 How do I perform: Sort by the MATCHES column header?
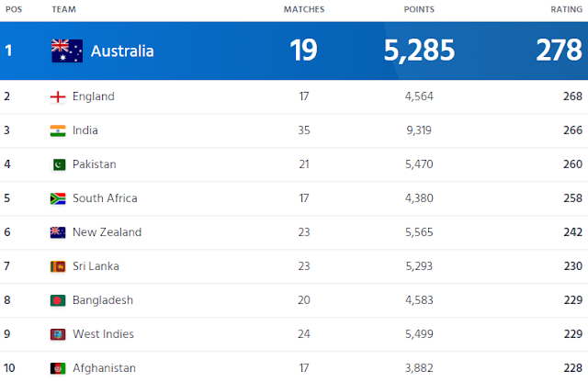tap(304, 9)
